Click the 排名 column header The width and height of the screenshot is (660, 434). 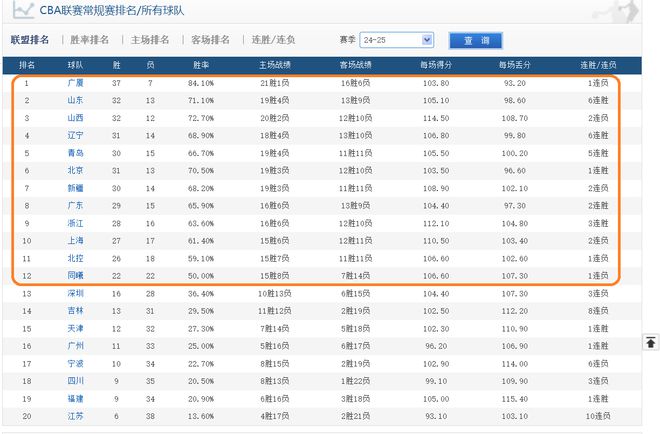tap(27, 65)
